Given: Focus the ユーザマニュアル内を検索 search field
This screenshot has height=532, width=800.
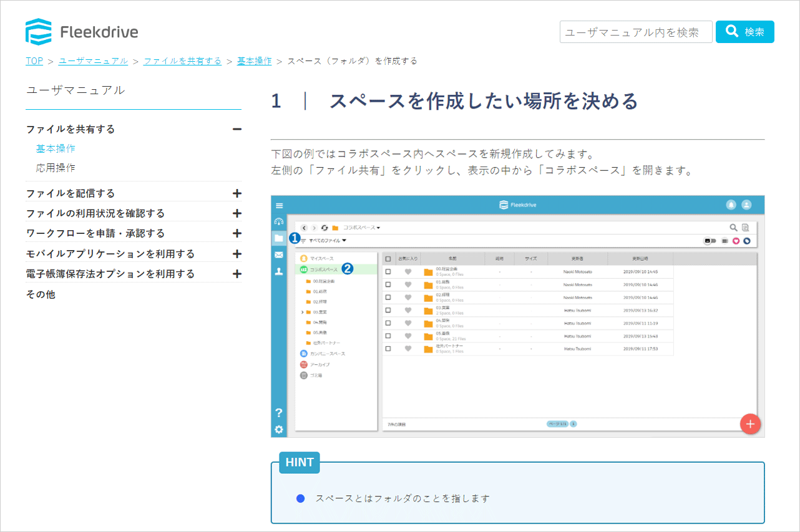Looking at the screenshot, I should [636, 32].
